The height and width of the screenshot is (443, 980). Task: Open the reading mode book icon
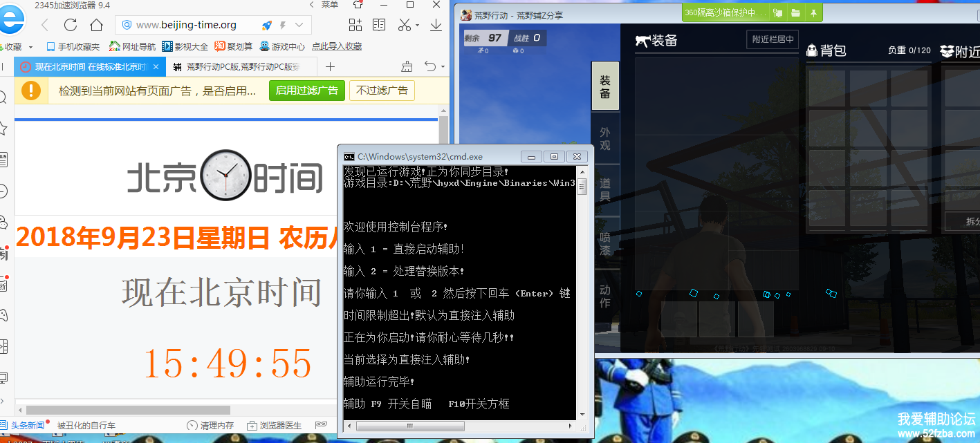point(379,25)
